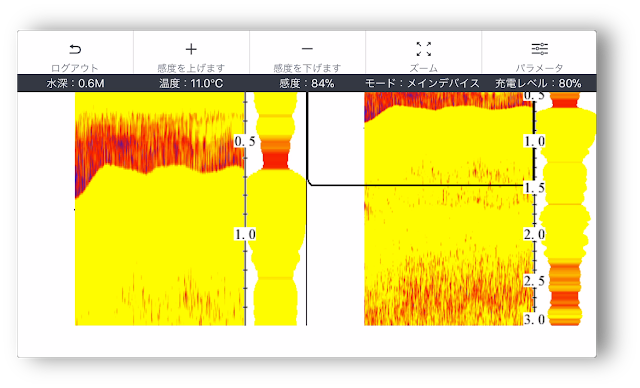
Task: Click the logout back-arrow icon
Action: (x=75, y=49)
